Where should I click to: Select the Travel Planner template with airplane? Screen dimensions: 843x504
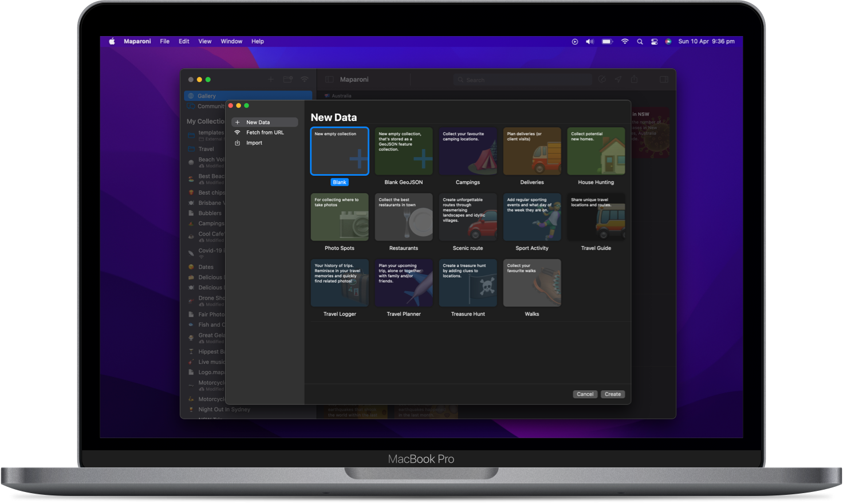[404, 283]
